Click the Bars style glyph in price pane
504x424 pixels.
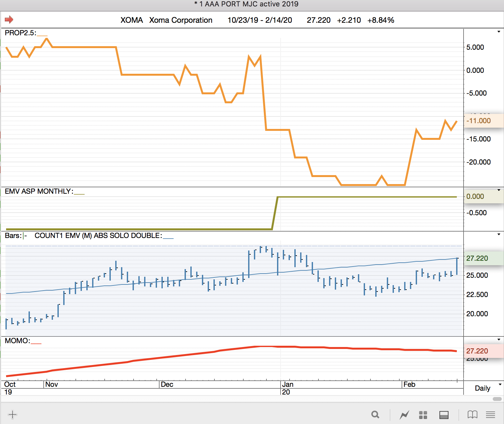click(24, 236)
